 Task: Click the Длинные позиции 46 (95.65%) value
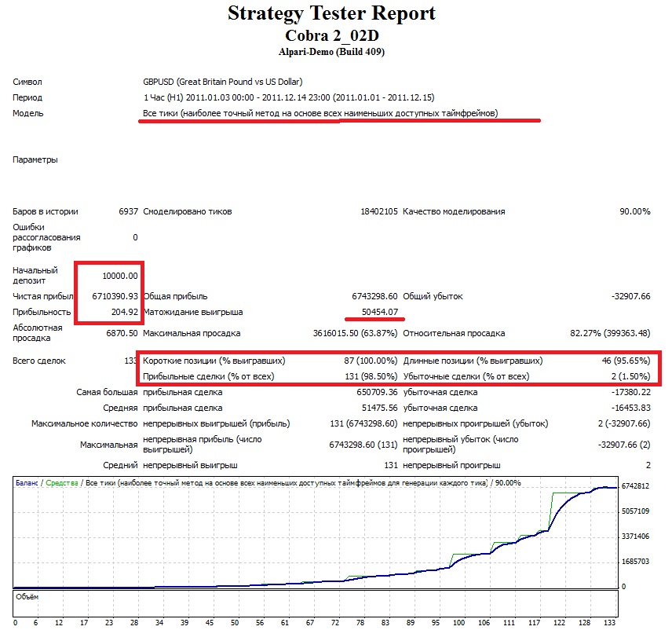point(624,361)
